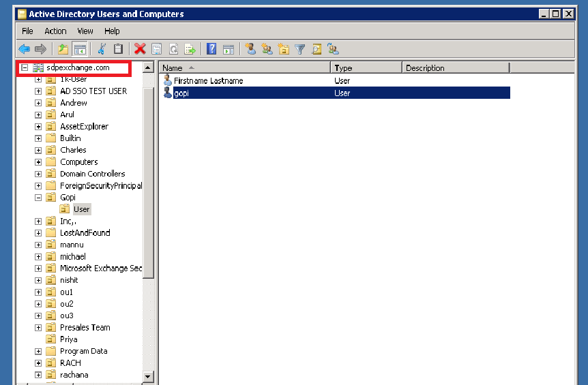
Task: Collapse the sdpexchange.com domain node
Action: (x=25, y=67)
